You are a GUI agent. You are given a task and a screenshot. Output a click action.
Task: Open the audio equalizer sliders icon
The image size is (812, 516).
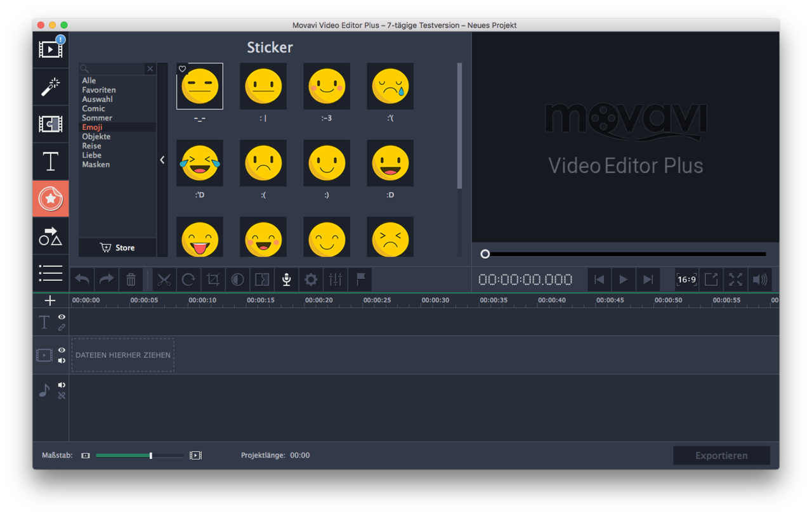tap(336, 280)
